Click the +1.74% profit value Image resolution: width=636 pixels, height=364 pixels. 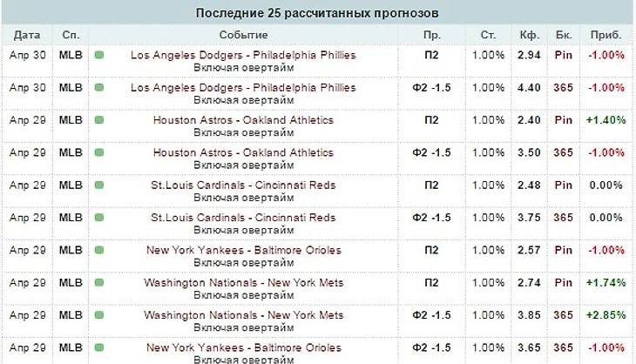[x=606, y=283]
